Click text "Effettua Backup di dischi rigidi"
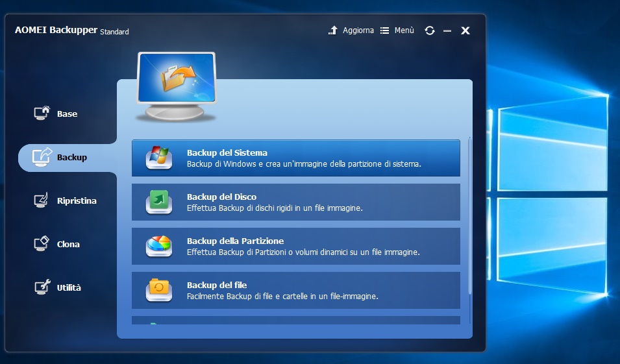Viewport: 620px width, 364px height. (238, 208)
